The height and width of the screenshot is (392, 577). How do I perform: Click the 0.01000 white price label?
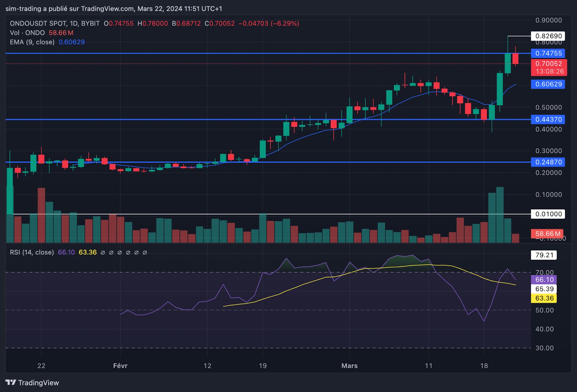548,214
